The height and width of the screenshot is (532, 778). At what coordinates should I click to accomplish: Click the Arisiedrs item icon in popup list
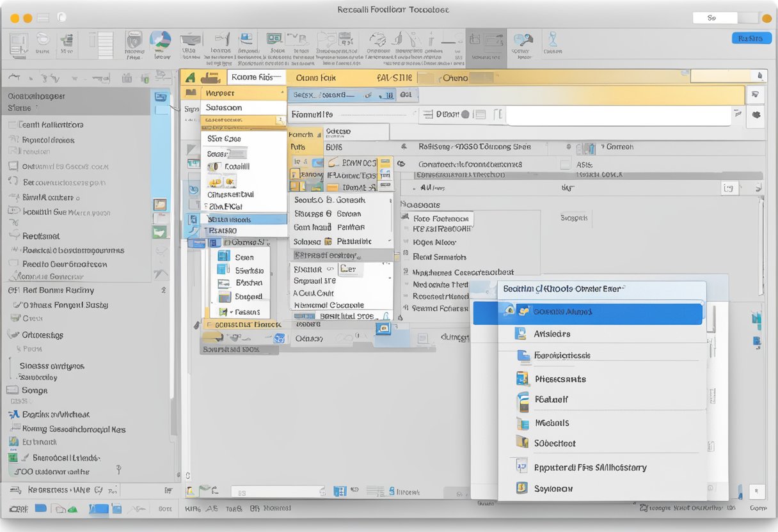[x=521, y=334]
